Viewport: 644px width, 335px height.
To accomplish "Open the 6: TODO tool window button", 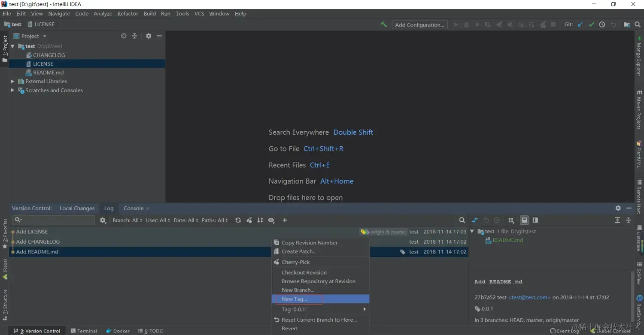I will coord(151,331).
